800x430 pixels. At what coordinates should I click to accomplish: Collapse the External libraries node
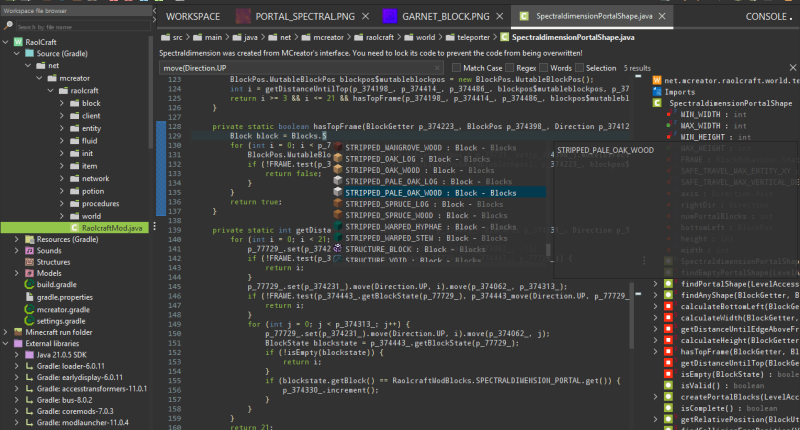coord(6,343)
